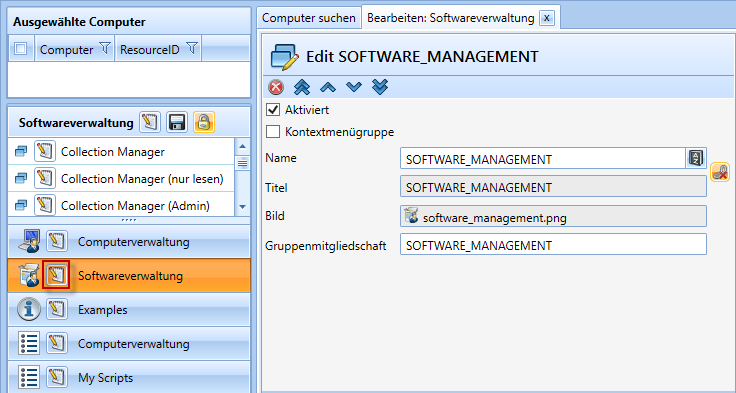
Task: Click the orange lock icon beside Name field
Action: [x=720, y=172]
